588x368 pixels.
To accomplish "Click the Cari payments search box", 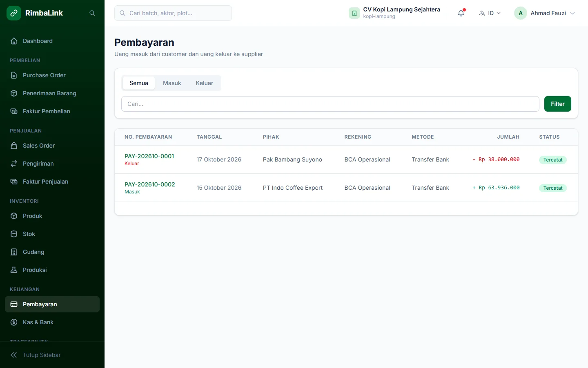I will point(330,104).
